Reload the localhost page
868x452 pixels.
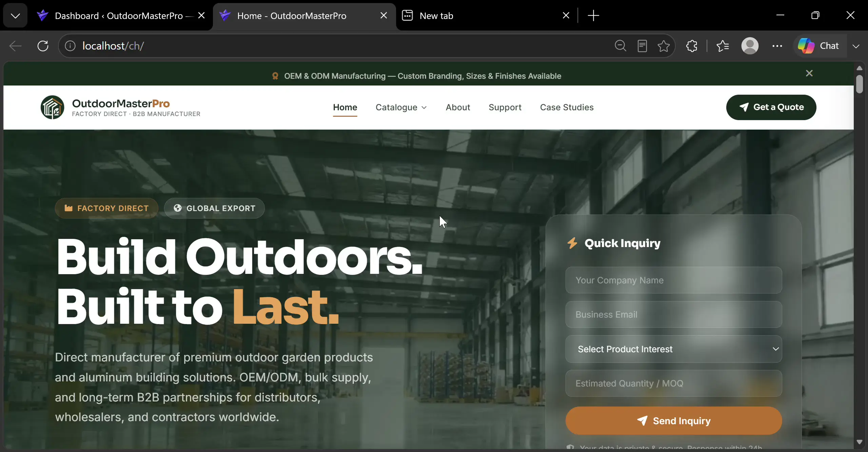point(43,46)
